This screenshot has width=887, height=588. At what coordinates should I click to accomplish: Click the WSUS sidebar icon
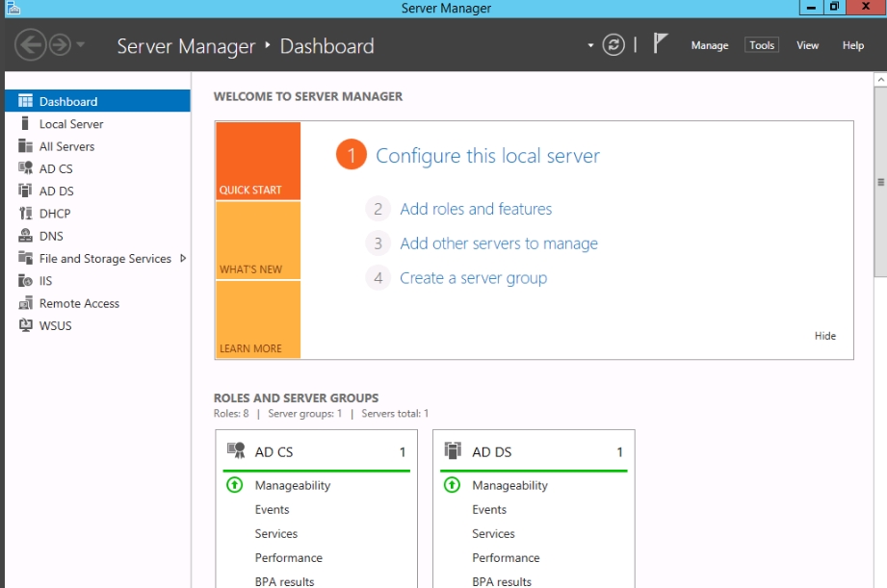(25, 325)
